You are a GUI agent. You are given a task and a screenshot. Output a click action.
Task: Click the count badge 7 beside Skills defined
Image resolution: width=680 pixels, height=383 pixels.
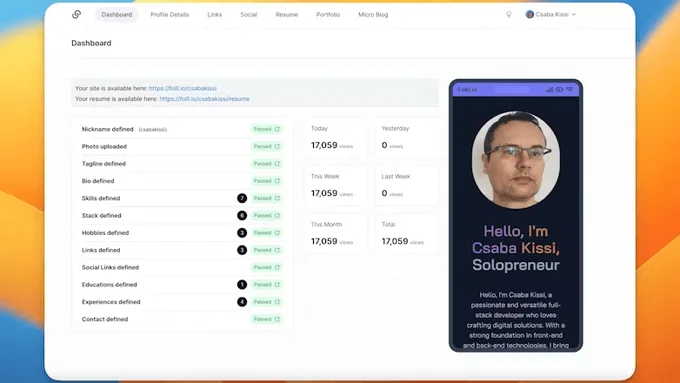[x=242, y=198]
